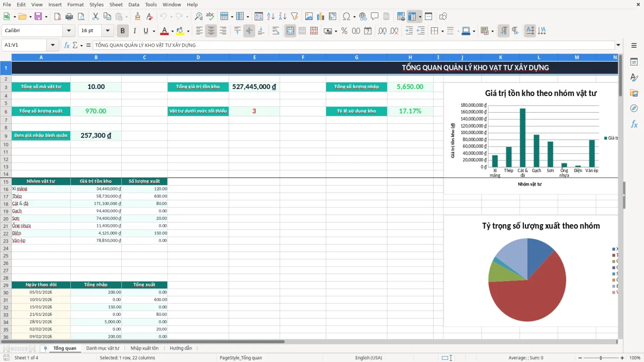
Task: Open Font Color dropdown arrow
Action: [172, 31]
